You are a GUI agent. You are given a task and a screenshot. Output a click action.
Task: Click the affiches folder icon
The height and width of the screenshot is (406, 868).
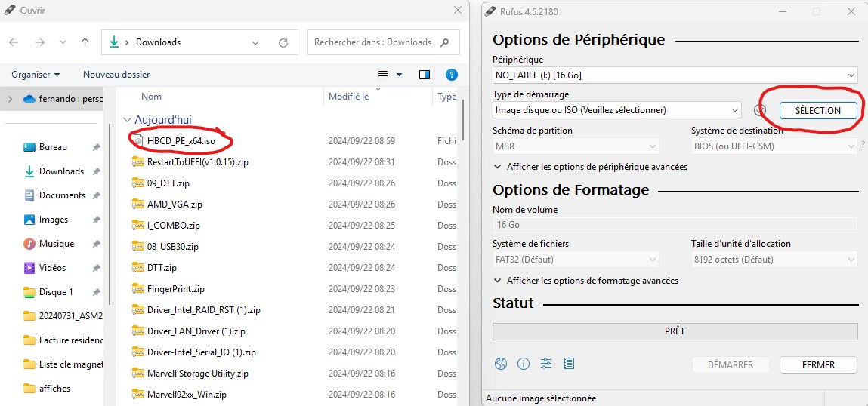[29, 389]
